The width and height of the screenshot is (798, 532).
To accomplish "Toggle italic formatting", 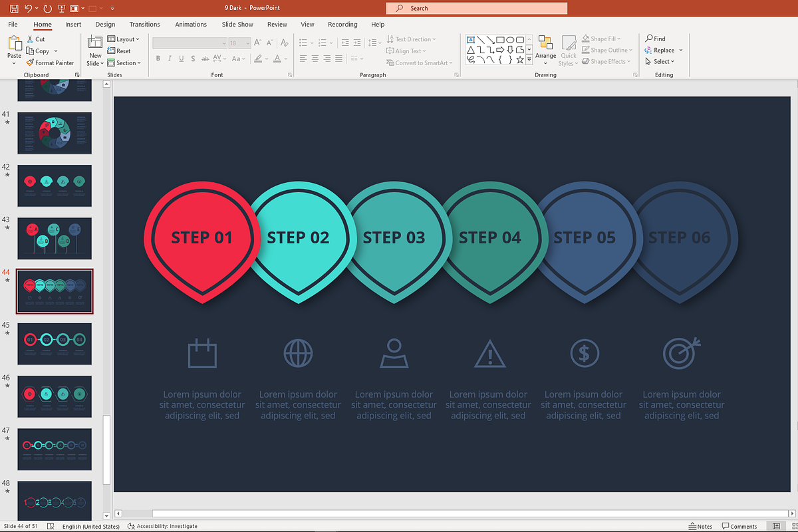I will pyautogui.click(x=170, y=59).
